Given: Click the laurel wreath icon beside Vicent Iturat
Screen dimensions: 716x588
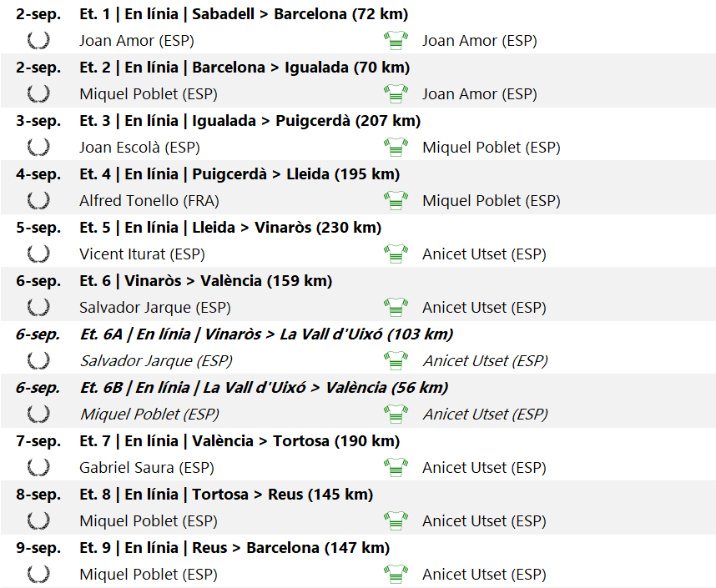Looking at the screenshot, I should pos(38,254).
